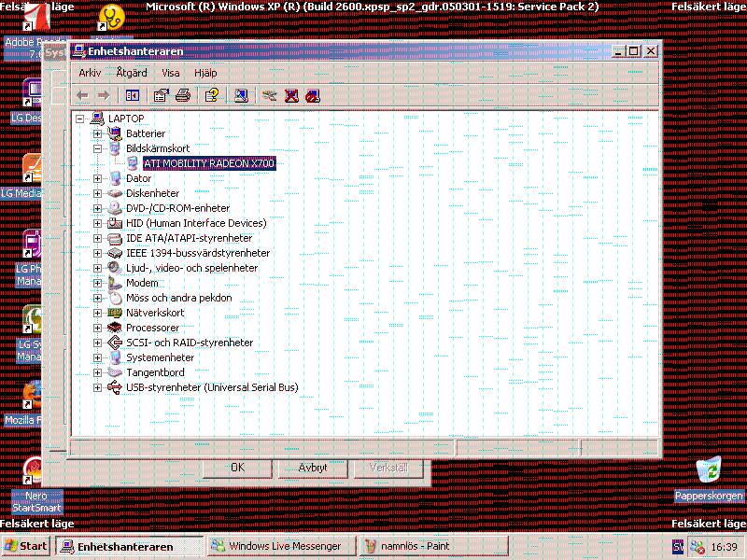This screenshot has height=560, width=747.
Task: Click the Help question mark toolbar icon
Action: pos(212,96)
